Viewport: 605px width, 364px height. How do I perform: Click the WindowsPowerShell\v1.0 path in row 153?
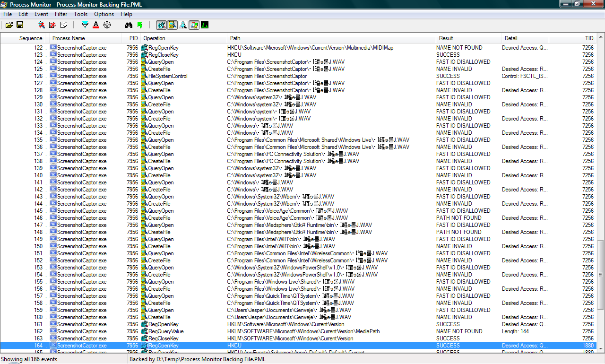tap(302, 268)
